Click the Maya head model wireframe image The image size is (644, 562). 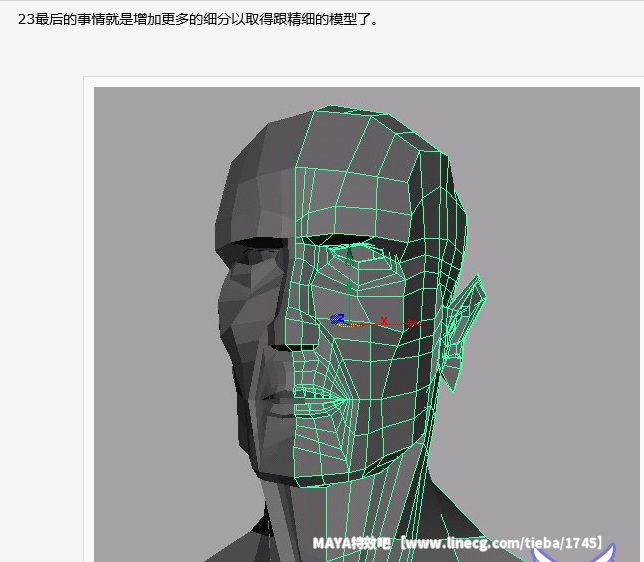click(367, 325)
